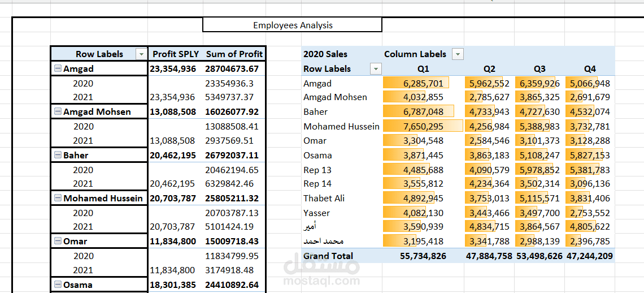
Task: Collapse the Amgad Mohsen row group
Action: pos(58,112)
